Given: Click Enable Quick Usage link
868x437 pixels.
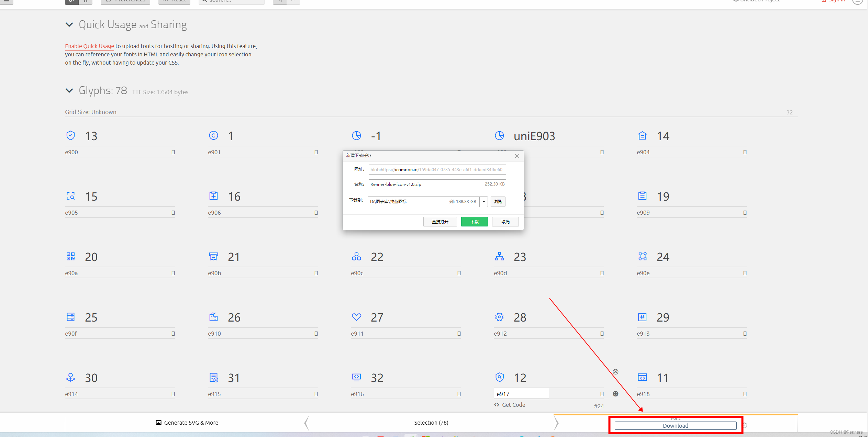Looking at the screenshot, I should coord(89,46).
